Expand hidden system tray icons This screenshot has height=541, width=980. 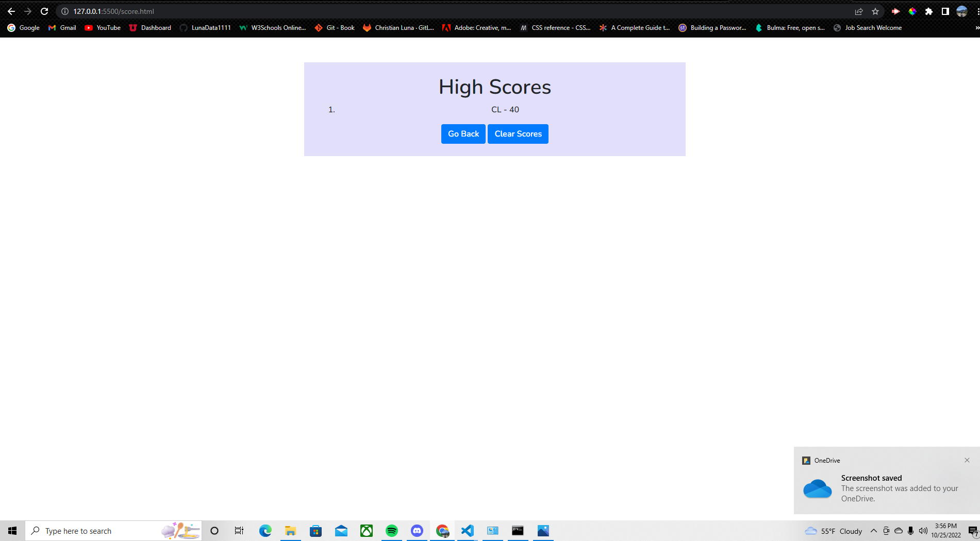[874, 531]
